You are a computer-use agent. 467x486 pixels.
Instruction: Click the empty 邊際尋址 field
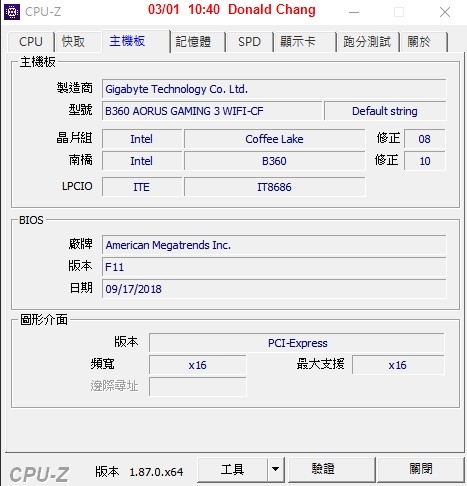point(198,387)
